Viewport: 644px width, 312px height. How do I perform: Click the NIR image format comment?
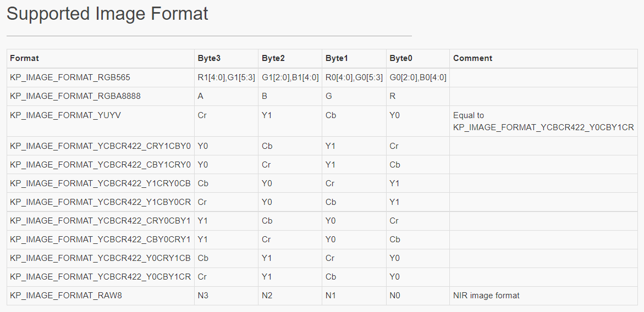[x=486, y=295]
